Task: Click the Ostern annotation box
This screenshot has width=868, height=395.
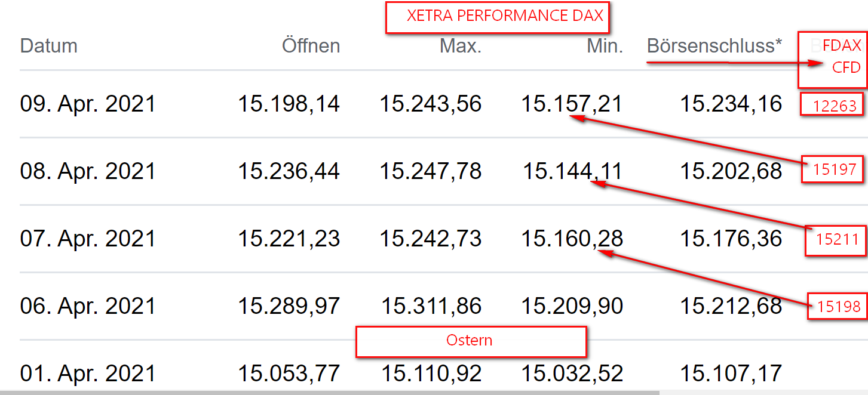Action: [471, 341]
